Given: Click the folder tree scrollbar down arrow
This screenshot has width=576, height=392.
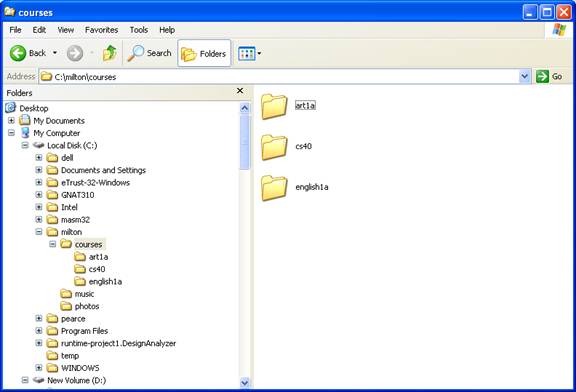Looking at the screenshot, I should click(x=245, y=382).
